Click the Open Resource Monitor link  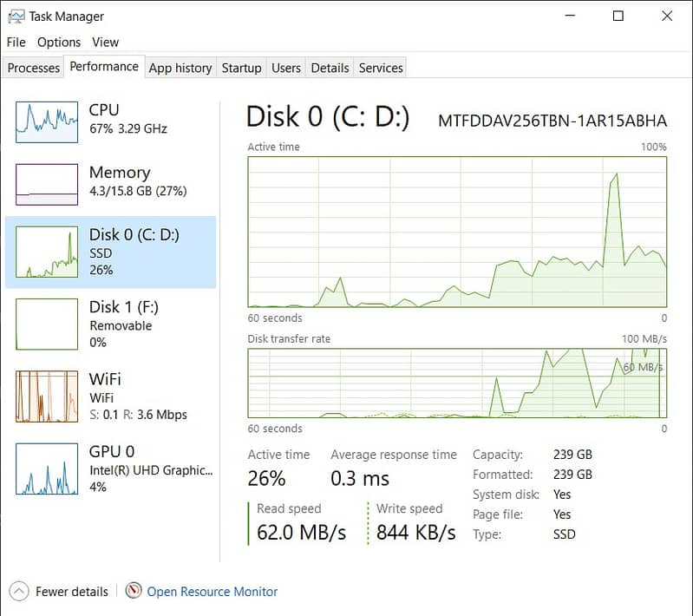coord(212,592)
